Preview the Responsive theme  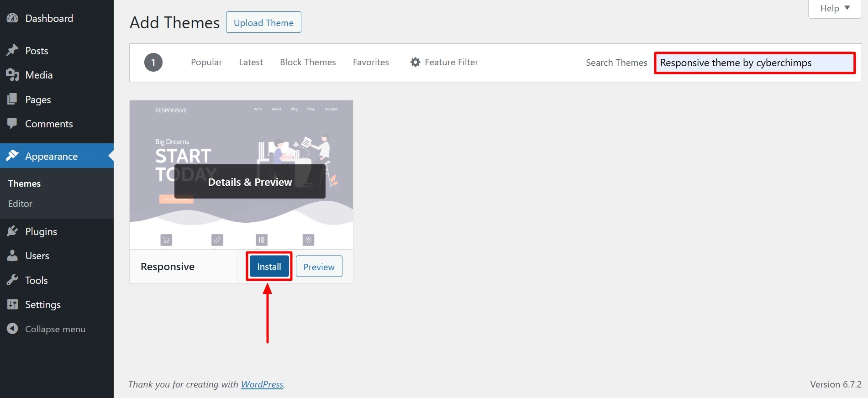pyautogui.click(x=319, y=267)
